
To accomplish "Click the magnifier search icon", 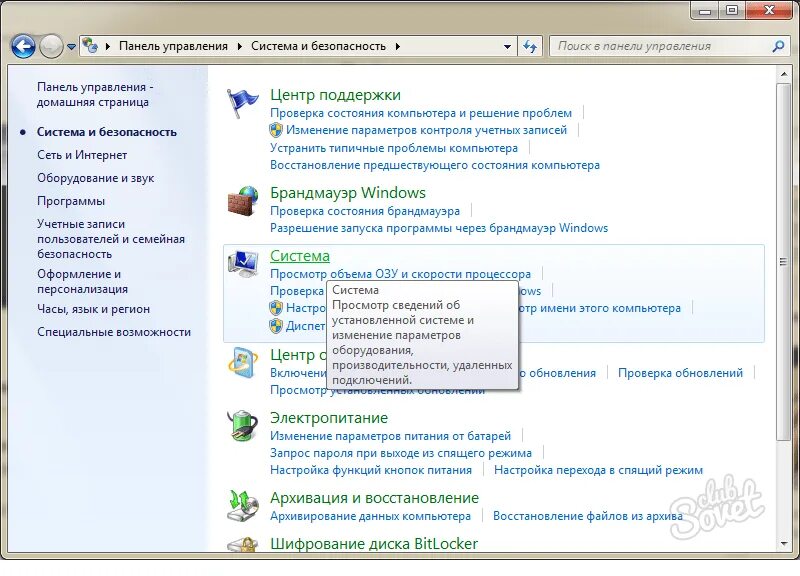I will point(778,46).
